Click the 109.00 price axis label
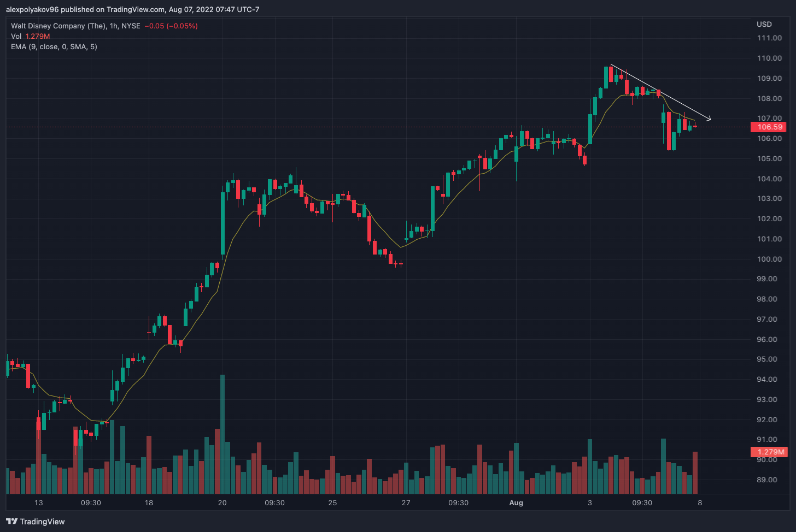Image resolution: width=796 pixels, height=532 pixels. 769,78
